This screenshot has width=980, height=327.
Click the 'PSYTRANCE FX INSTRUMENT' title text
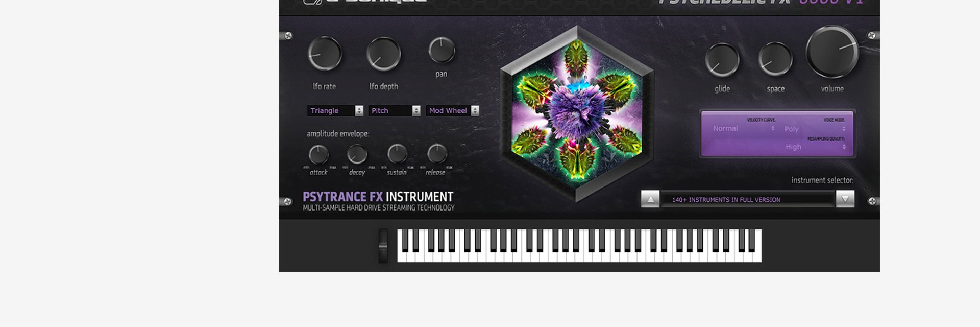pyautogui.click(x=378, y=197)
